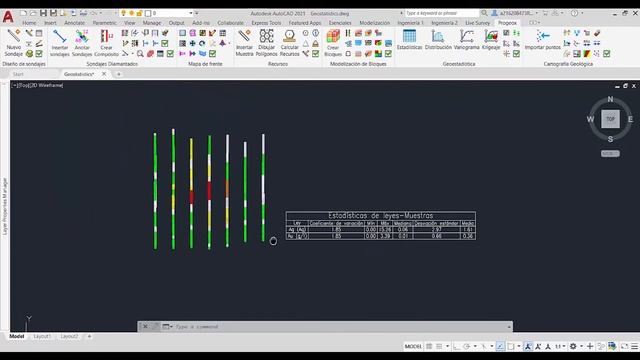Expand the quick access toolbar customize arrow
The image size is (640, 360).
click(197, 13)
